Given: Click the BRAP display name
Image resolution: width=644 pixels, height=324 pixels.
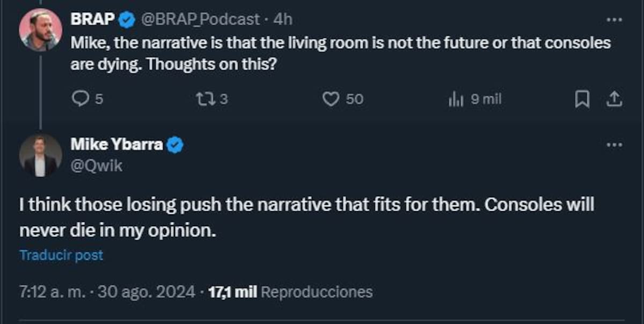Looking at the screenshot, I should pos(93,20).
